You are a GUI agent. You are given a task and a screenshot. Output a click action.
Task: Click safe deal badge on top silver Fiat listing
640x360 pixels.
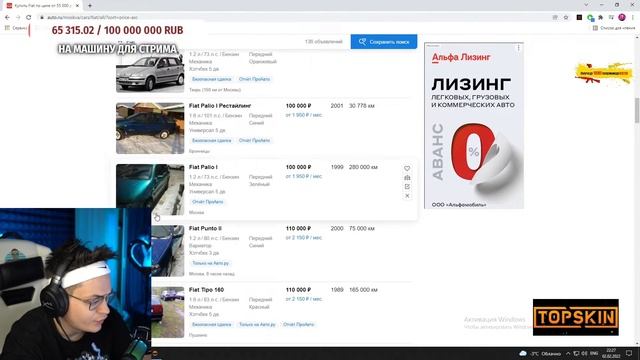pos(211,79)
